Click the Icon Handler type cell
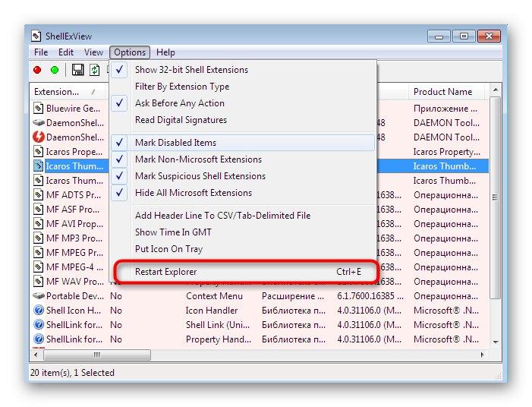Image resolution: width=532 pixels, height=407 pixels. [212, 311]
